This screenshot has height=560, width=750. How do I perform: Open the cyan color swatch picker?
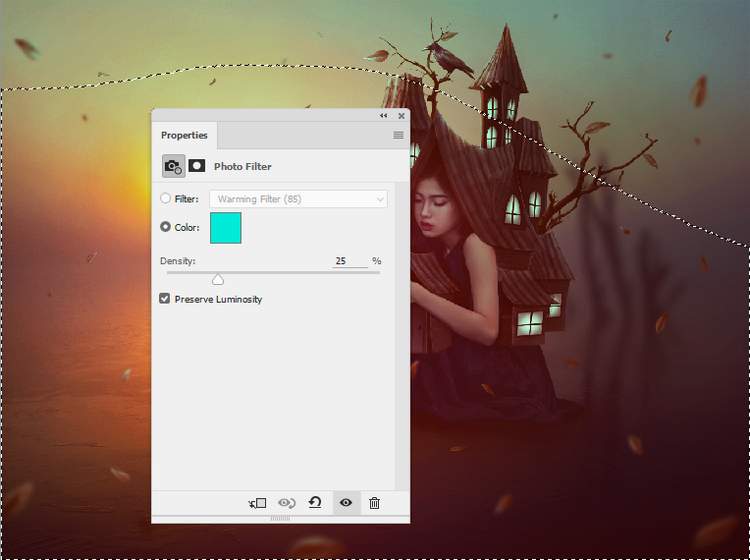[x=226, y=228]
